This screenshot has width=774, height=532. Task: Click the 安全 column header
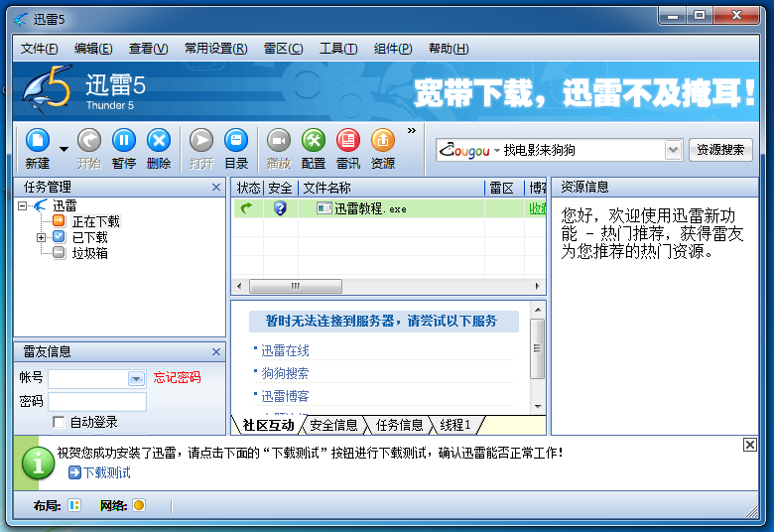280,188
